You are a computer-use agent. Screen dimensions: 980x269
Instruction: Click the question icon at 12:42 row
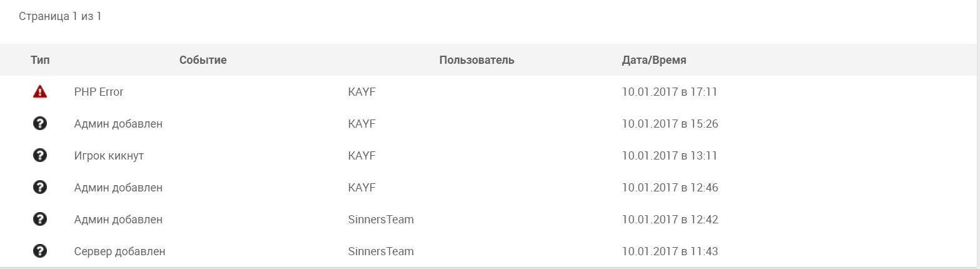[x=40, y=220]
